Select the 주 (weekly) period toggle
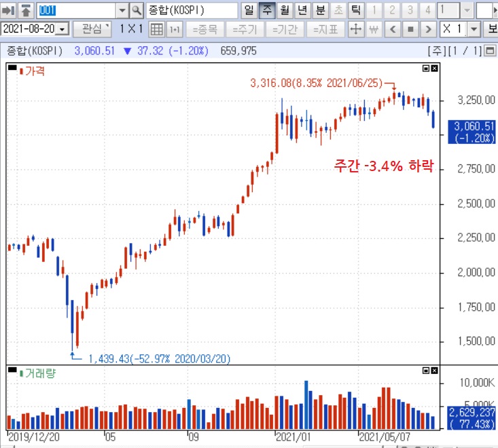This screenshot has width=498, height=448. (267, 10)
